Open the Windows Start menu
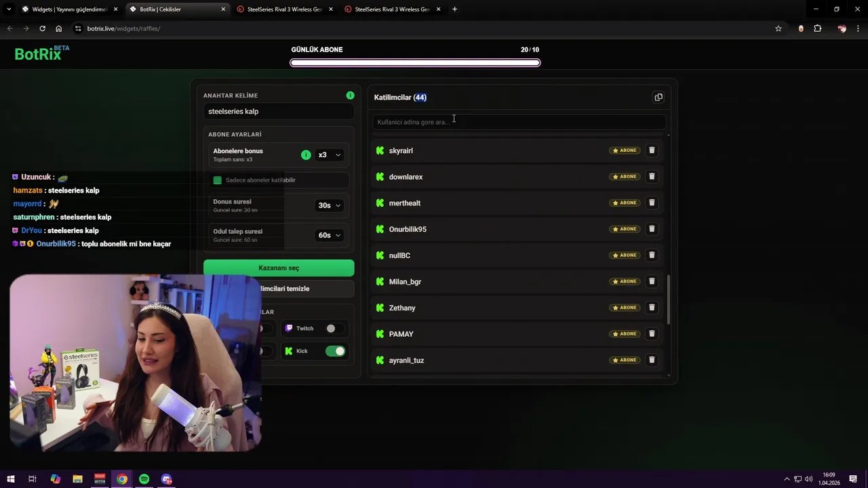Viewport: 868px width, 488px height. click(x=10, y=479)
